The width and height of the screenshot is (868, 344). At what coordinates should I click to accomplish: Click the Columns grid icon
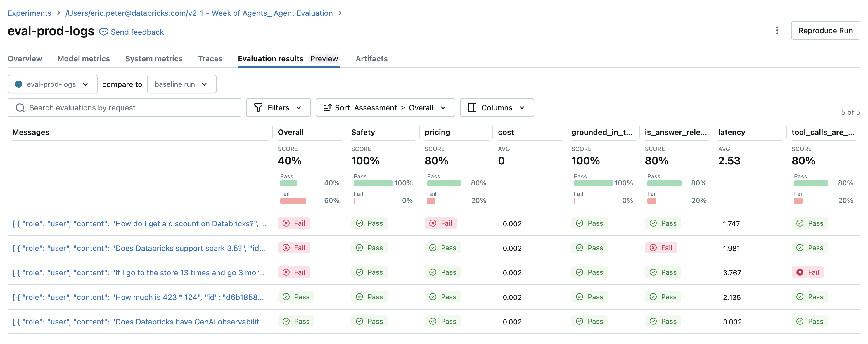[x=472, y=108]
